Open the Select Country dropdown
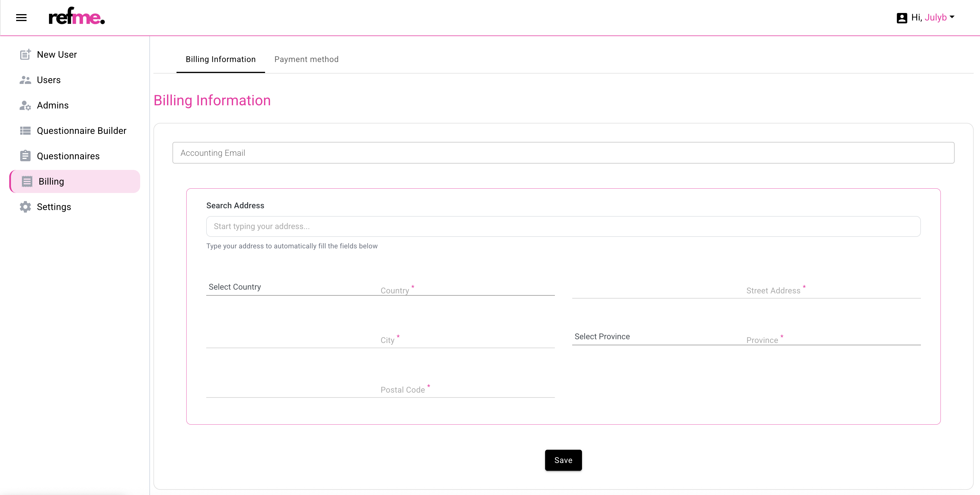The width and height of the screenshot is (980, 495). click(x=380, y=287)
